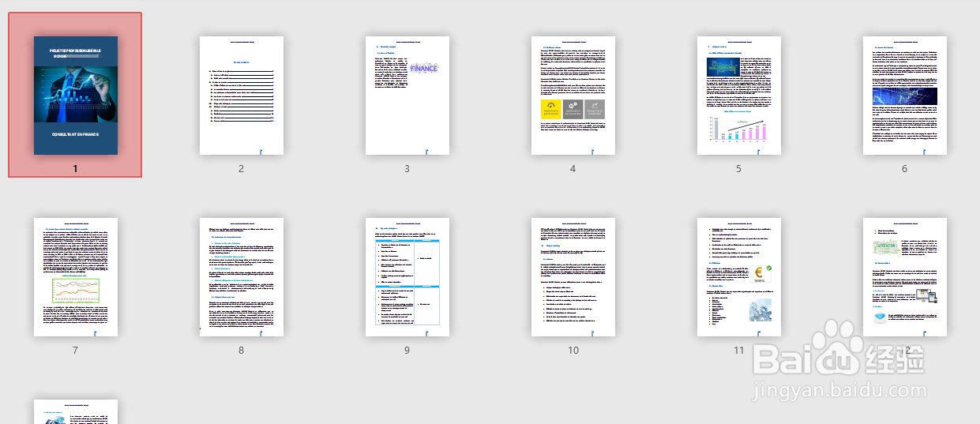The height and width of the screenshot is (424, 980).
Task: Open page 5 thumbnail with bar chart
Action: point(738,95)
